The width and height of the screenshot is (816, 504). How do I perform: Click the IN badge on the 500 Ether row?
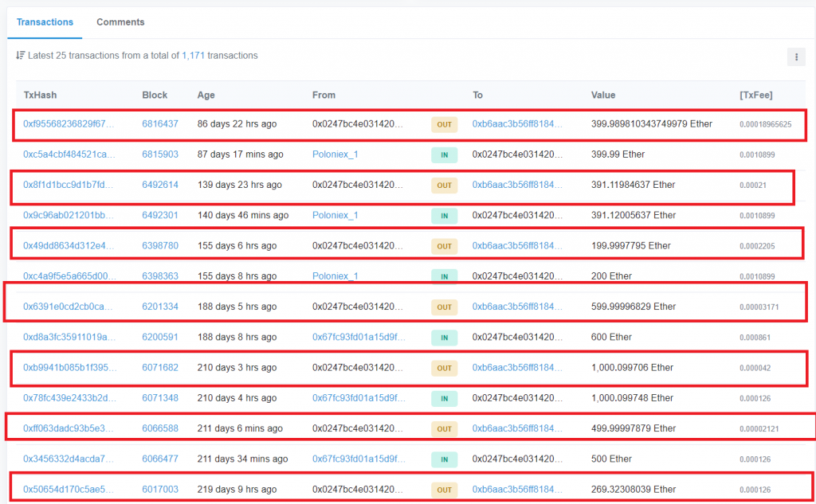pos(444,459)
